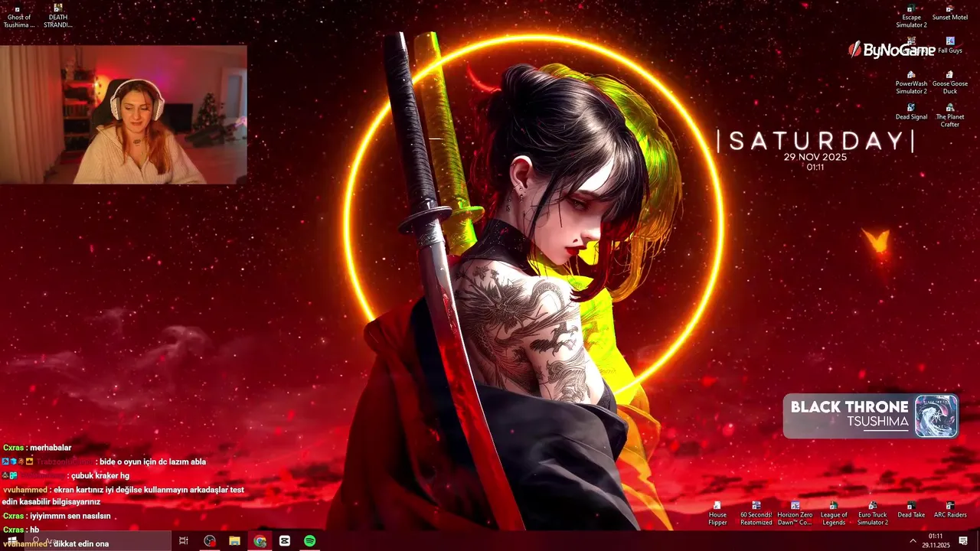This screenshot has height=551, width=980.
Task: Click the BLACK THRONE album art thumbnail
Action: [936, 416]
